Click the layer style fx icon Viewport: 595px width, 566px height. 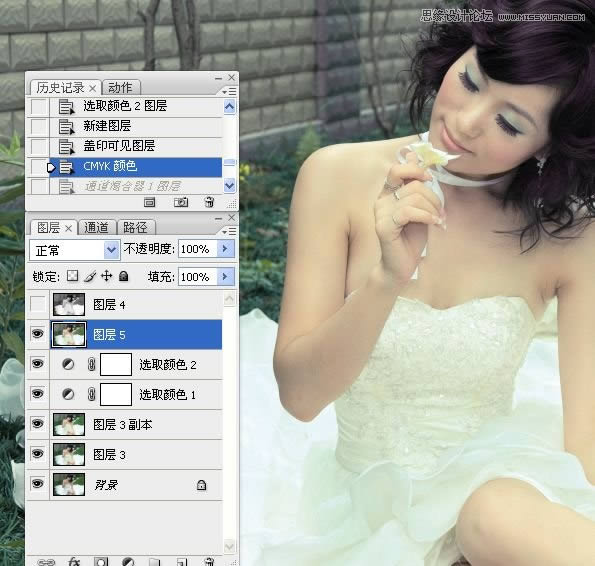click(74, 561)
